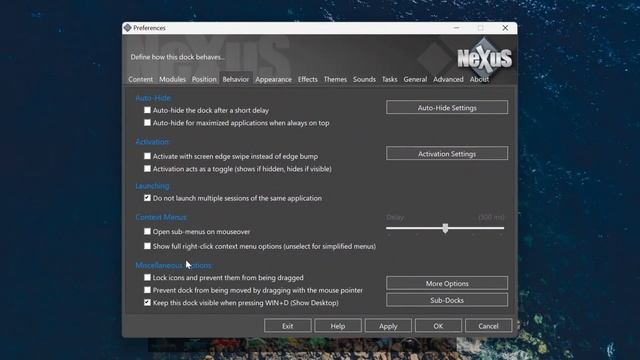The width and height of the screenshot is (640, 360).
Task: Open the Sounds tab
Action: pos(364,79)
